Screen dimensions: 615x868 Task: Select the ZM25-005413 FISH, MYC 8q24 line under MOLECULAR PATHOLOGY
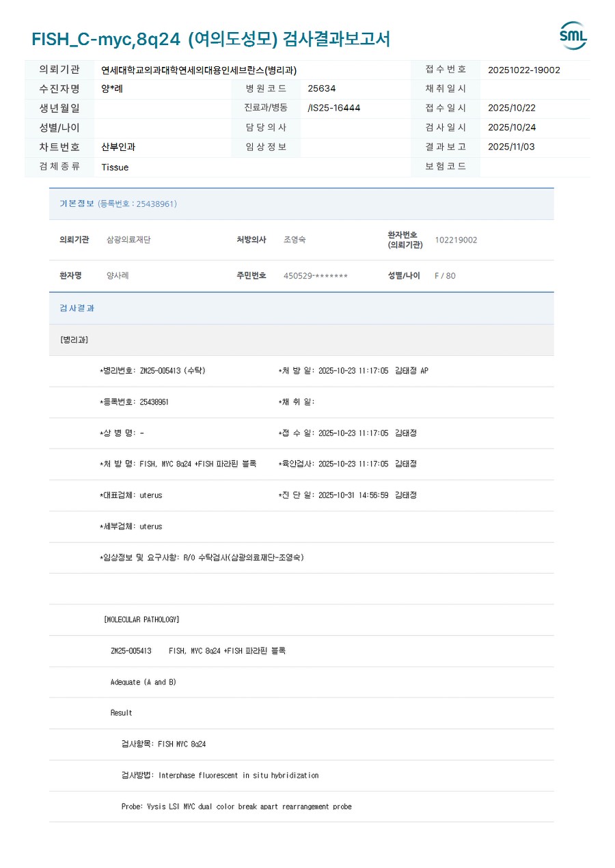(x=198, y=651)
